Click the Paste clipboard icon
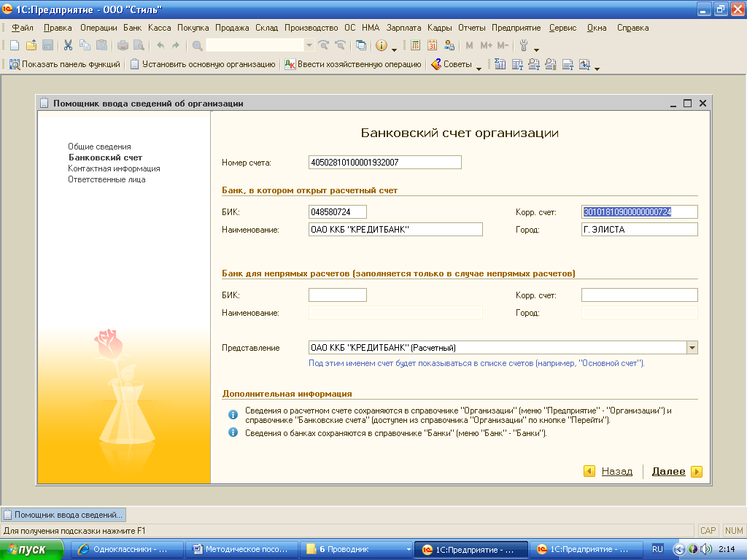The height and width of the screenshot is (560, 747). click(x=101, y=45)
